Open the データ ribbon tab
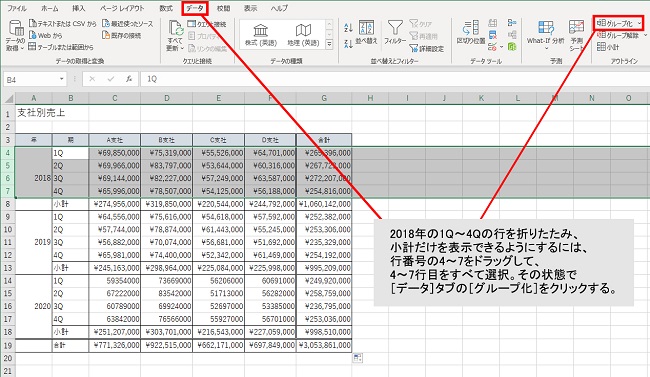This screenshot has height=377, width=650. [x=194, y=8]
